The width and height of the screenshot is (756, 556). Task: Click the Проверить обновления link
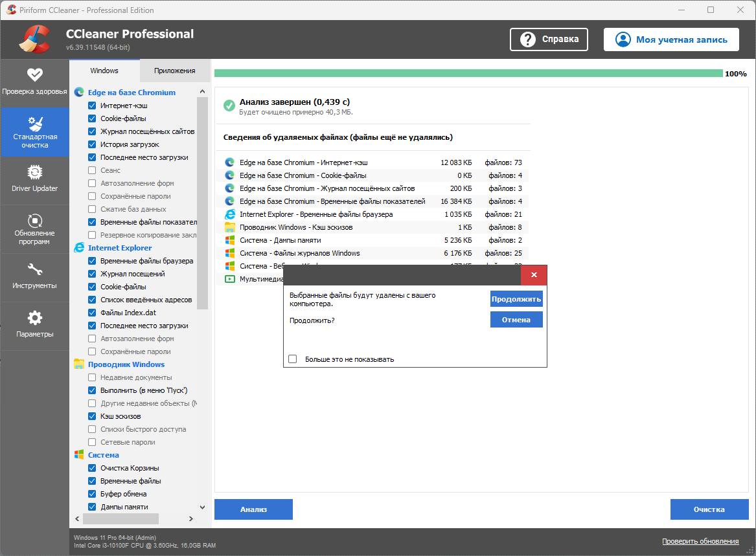(x=700, y=541)
